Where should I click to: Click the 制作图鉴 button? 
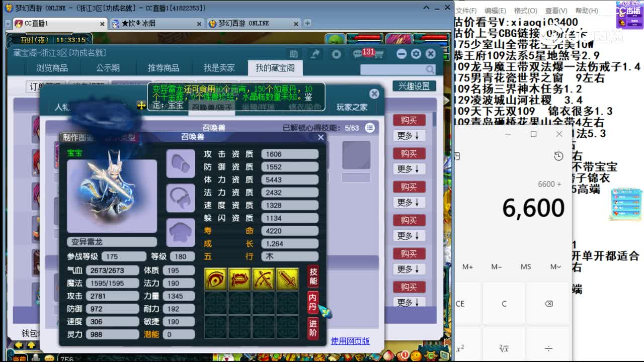click(78, 137)
